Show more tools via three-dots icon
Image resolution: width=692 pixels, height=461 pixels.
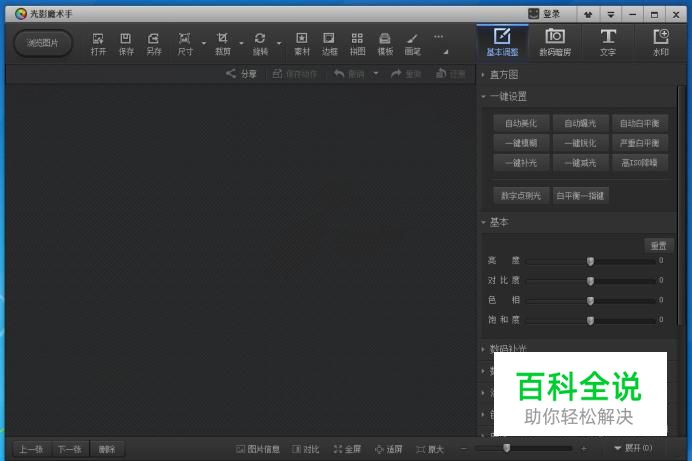coord(438,37)
